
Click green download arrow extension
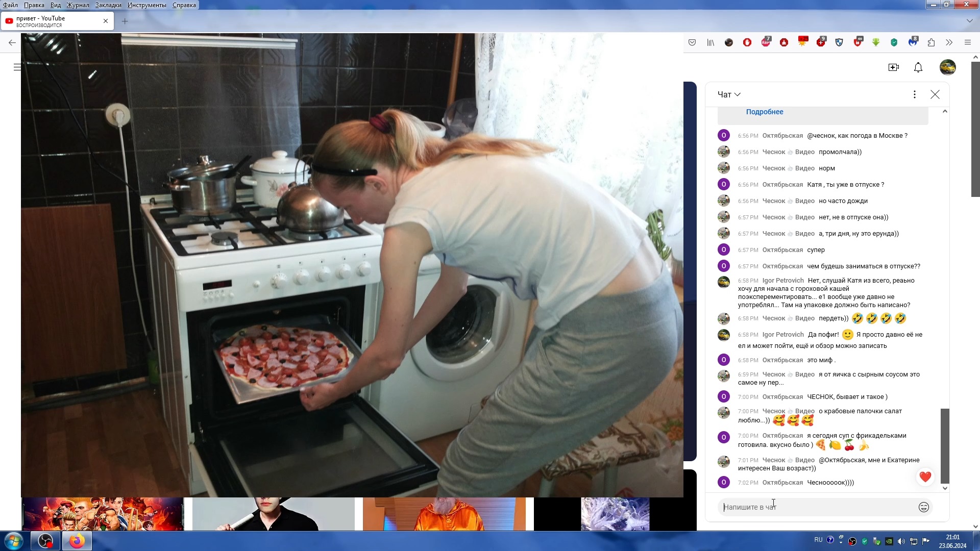[876, 42]
